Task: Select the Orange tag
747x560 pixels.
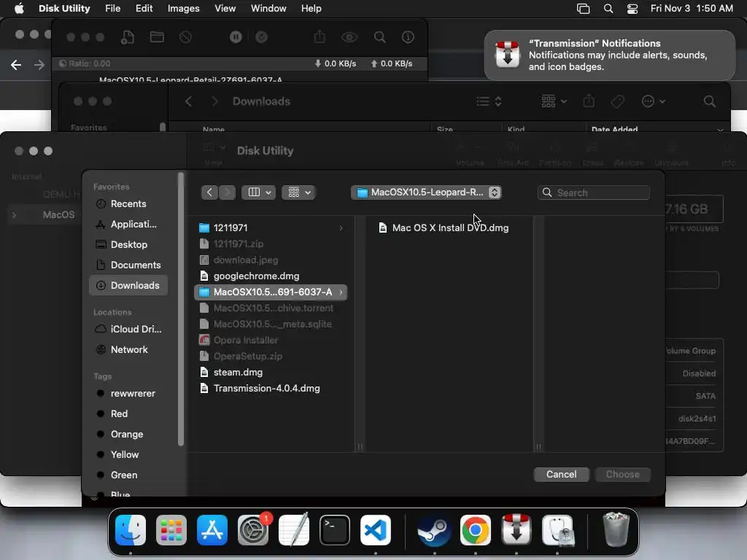Action: point(128,435)
